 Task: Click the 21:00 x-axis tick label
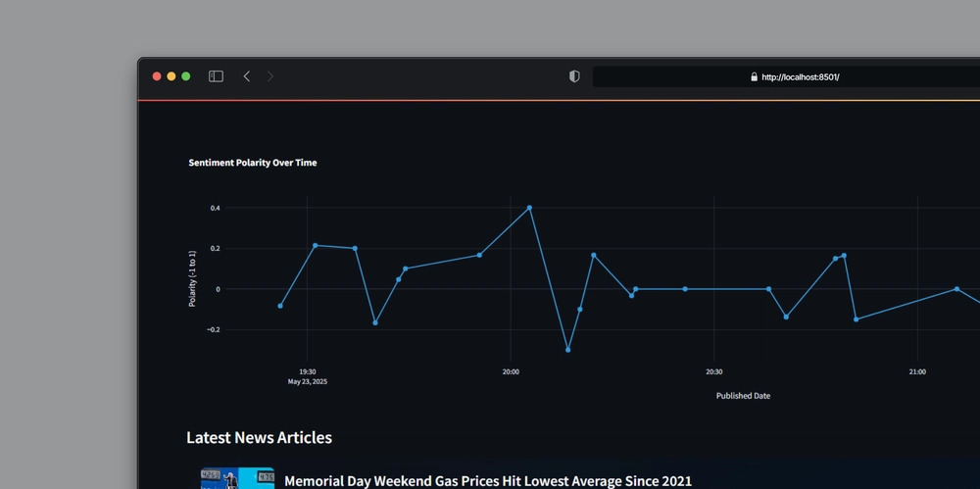pyautogui.click(x=917, y=371)
